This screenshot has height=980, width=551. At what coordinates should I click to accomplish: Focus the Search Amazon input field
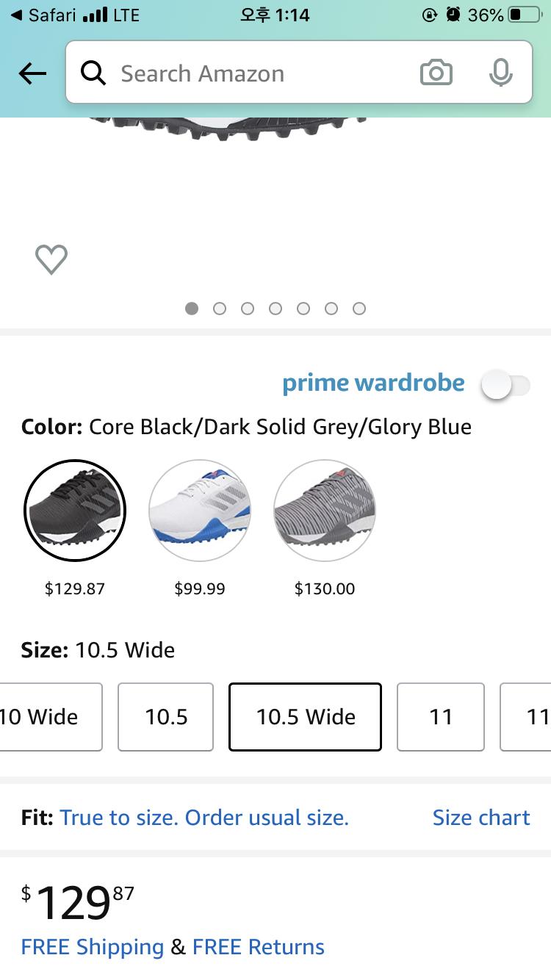257,73
